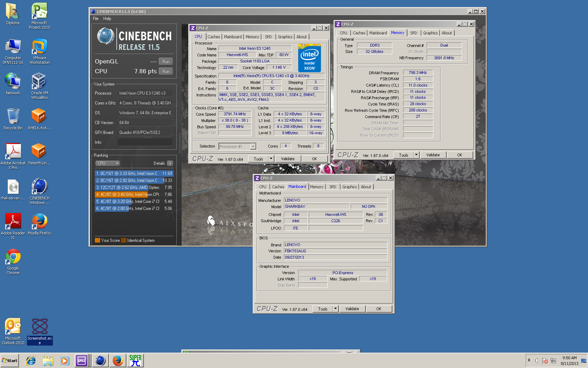This screenshot has width=588, height=368.
Task: Switch to Mainboard tab in Memory window
Action: (378, 33)
